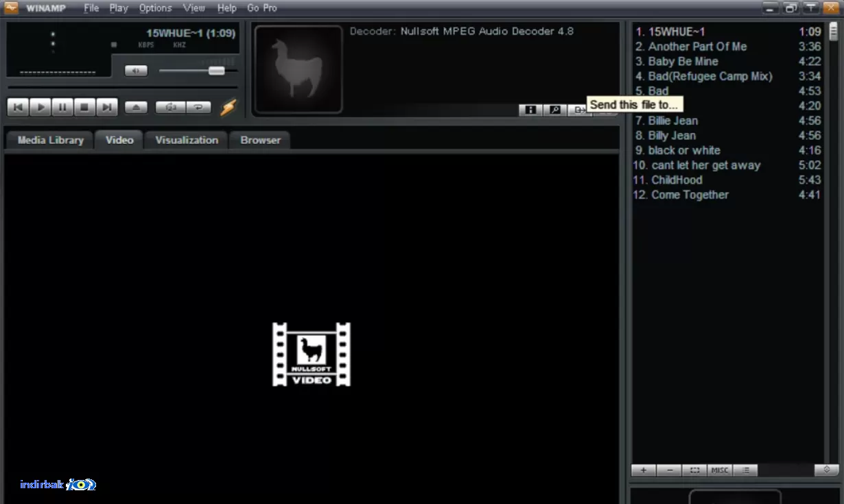Add files with the playlist plus button

coord(644,470)
